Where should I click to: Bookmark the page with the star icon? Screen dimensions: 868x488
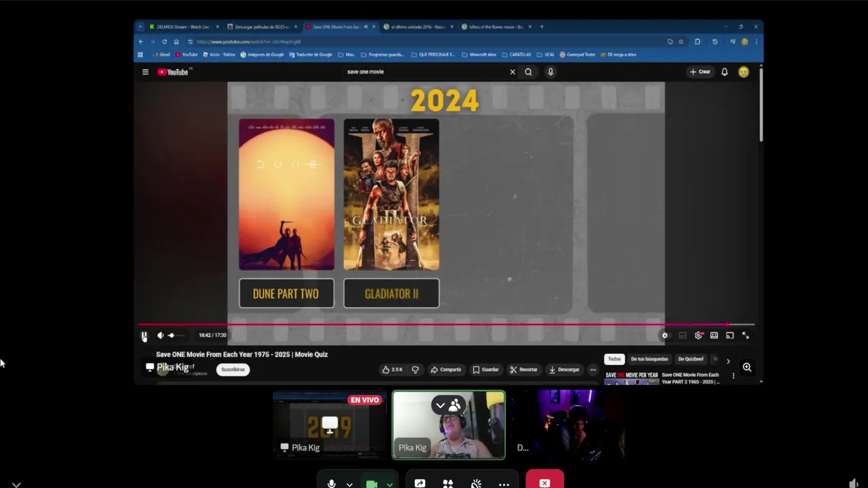[x=681, y=41]
